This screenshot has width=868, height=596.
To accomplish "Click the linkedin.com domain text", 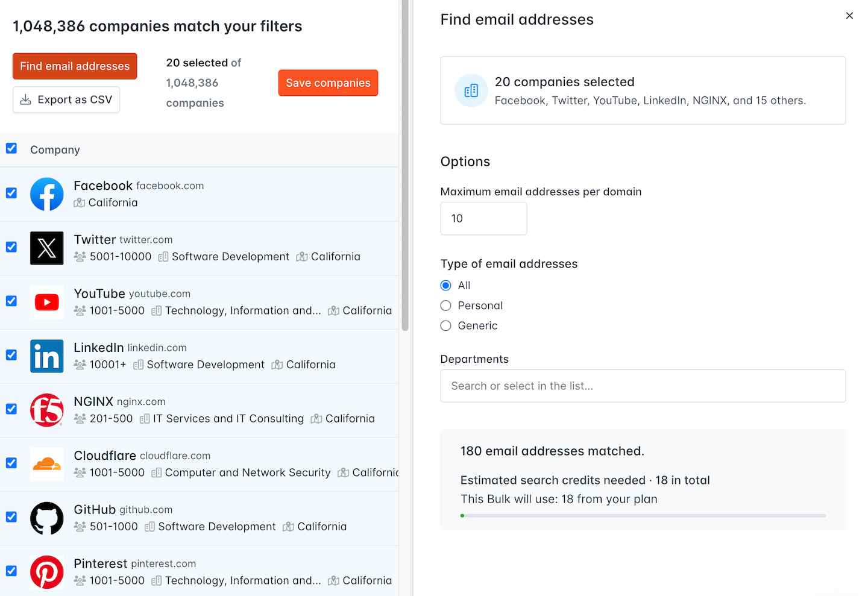I will point(157,348).
